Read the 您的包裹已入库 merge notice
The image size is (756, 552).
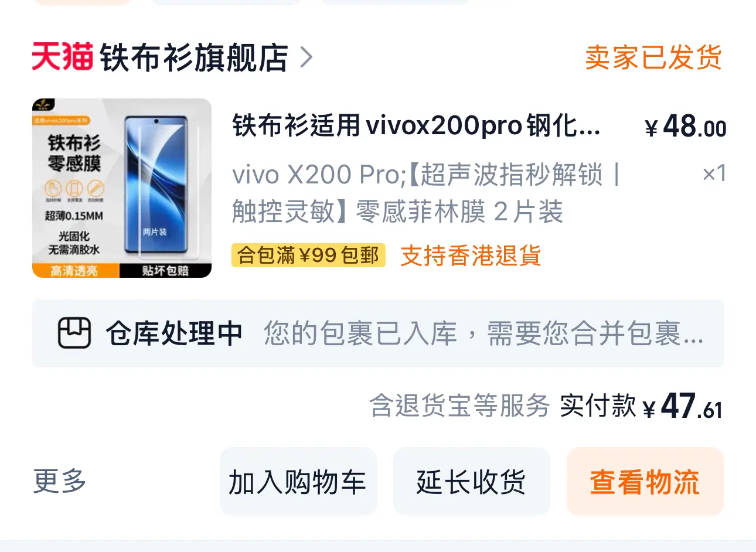tap(483, 333)
